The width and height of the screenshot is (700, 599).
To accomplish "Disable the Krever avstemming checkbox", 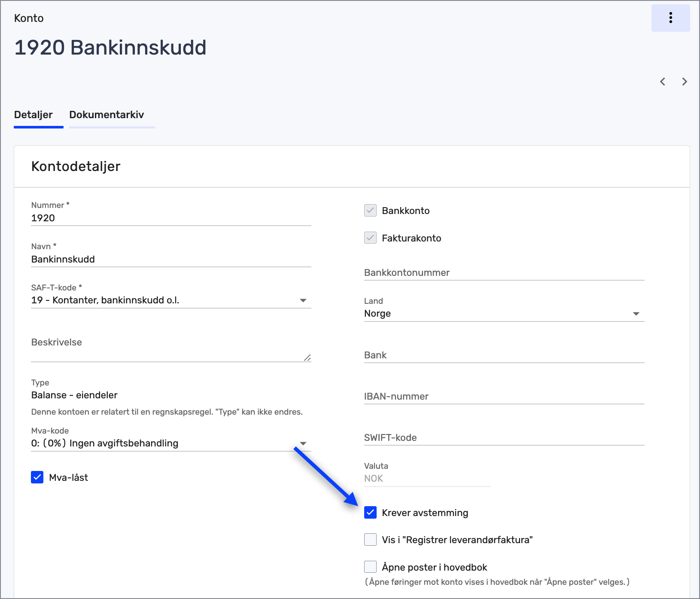I will coord(370,513).
